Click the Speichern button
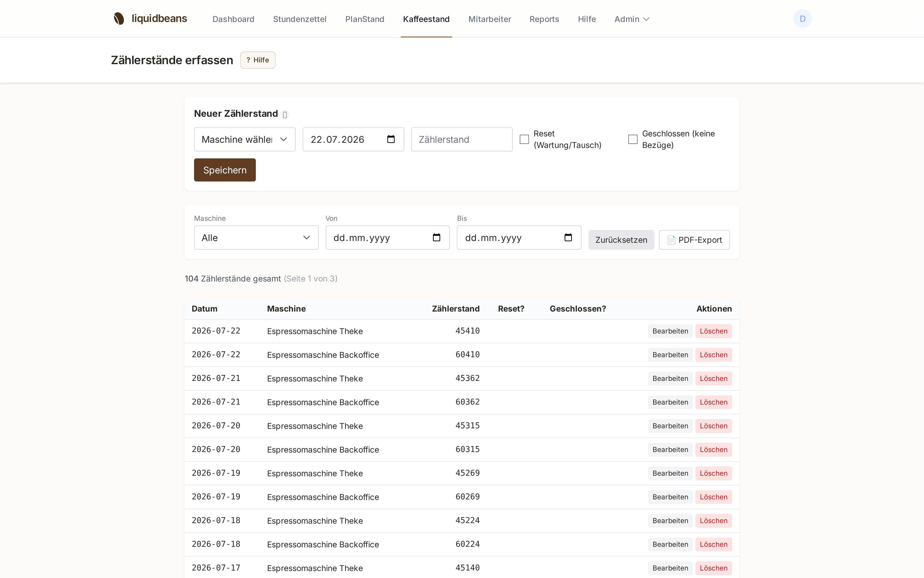The height and width of the screenshot is (578, 924). (225, 170)
